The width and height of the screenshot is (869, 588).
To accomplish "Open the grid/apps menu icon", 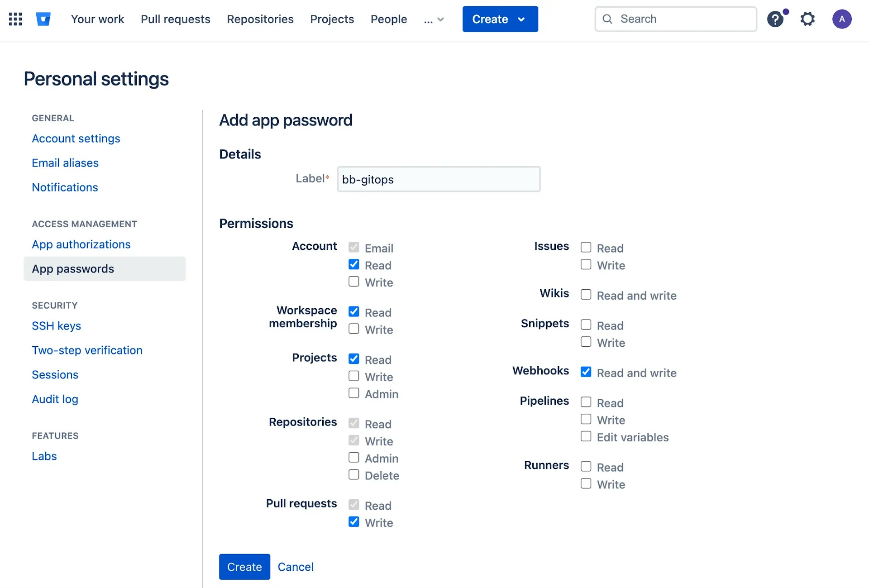I will (x=15, y=19).
